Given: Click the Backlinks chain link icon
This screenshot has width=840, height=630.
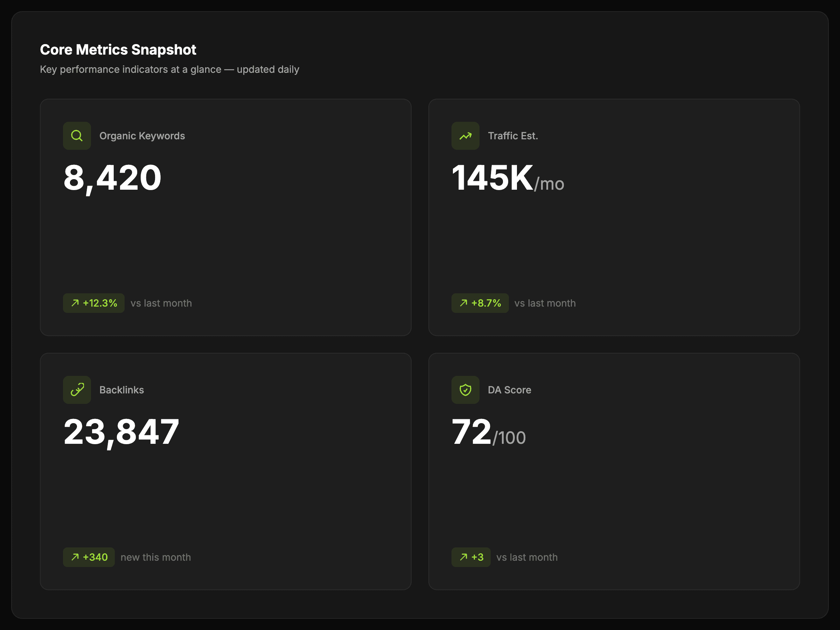Looking at the screenshot, I should point(77,390).
